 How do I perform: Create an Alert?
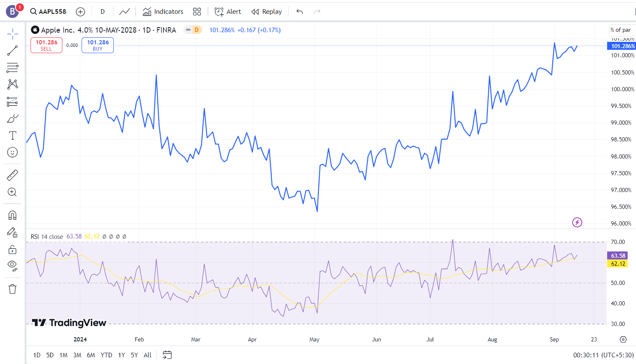pos(228,12)
